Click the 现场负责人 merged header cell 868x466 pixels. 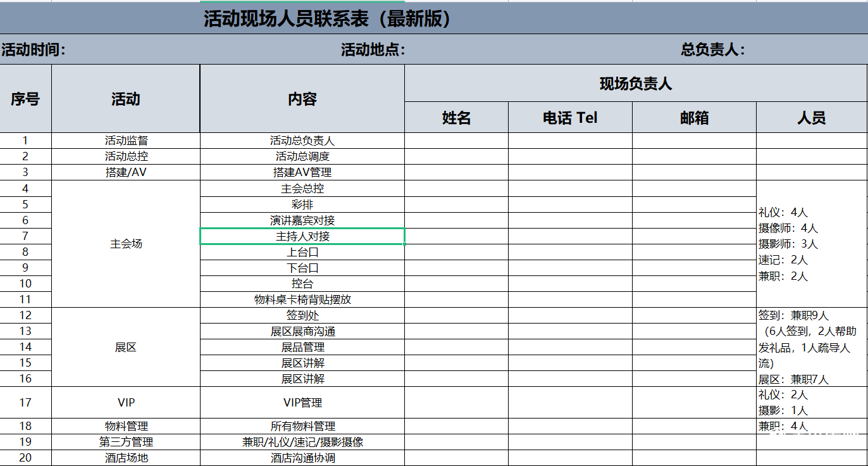point(636,84)
